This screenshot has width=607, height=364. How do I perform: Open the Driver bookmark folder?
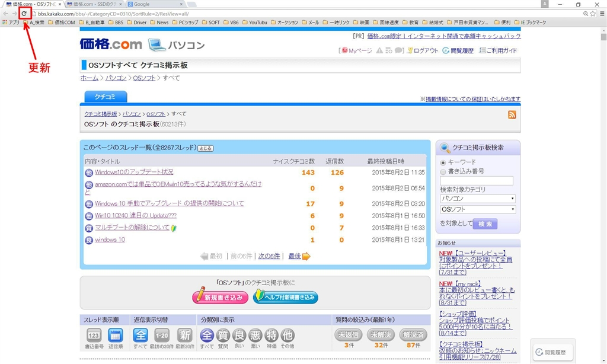click(x=137, y=23)
